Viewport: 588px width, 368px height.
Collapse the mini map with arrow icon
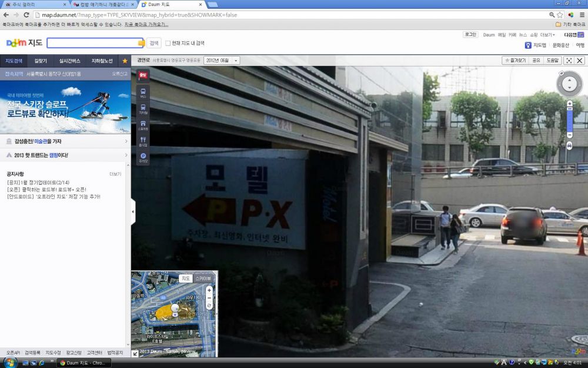tap(135, 353)
